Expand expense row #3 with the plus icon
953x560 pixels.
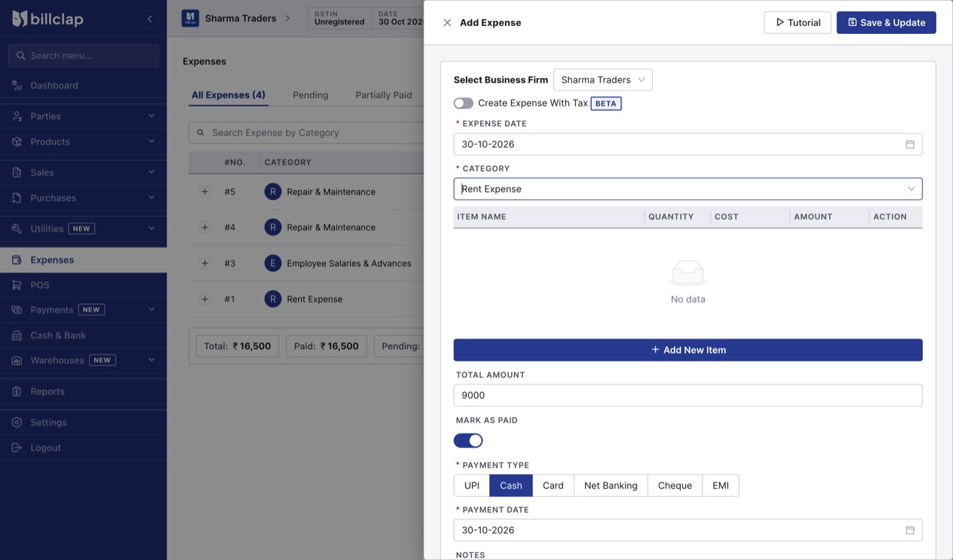coord(205,263)
